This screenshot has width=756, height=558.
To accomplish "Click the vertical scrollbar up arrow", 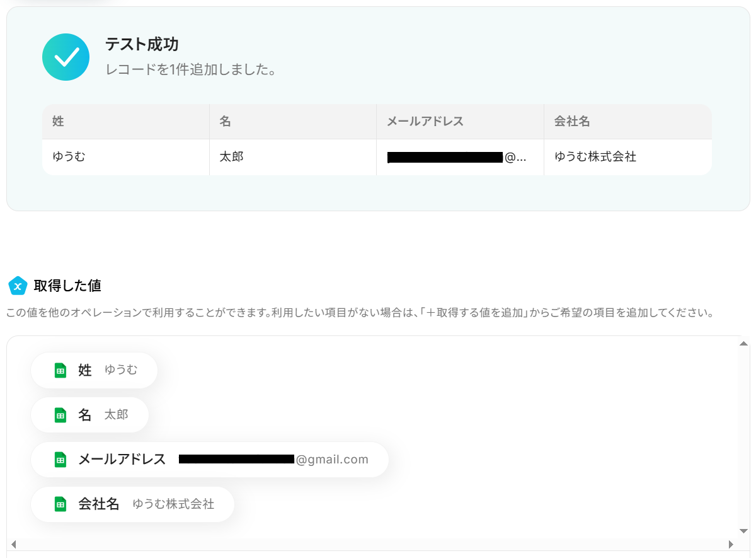I will tap(743, 344).
